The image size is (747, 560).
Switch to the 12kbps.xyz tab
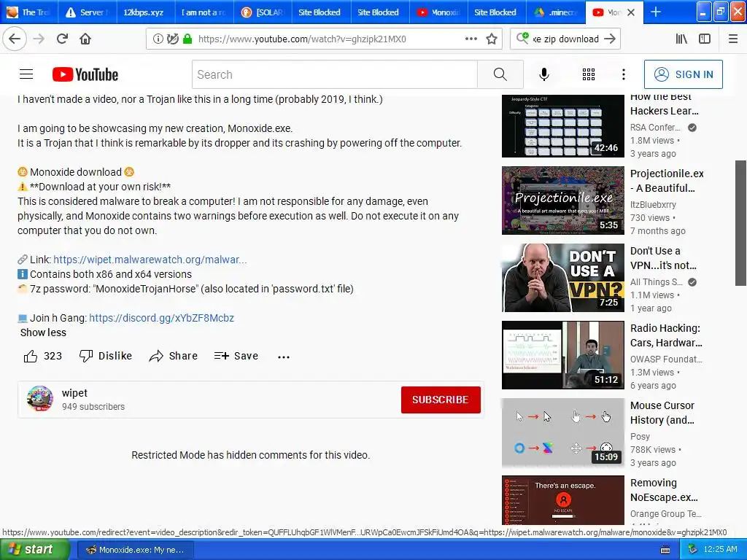point(143,12)
